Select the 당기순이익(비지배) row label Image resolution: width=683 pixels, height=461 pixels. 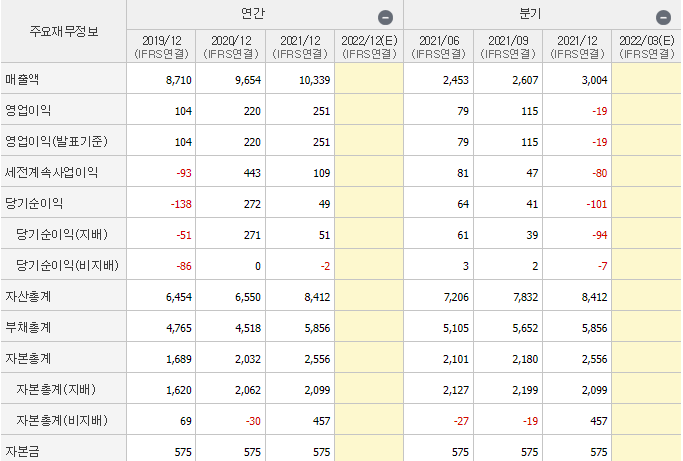tap(68, 265)
